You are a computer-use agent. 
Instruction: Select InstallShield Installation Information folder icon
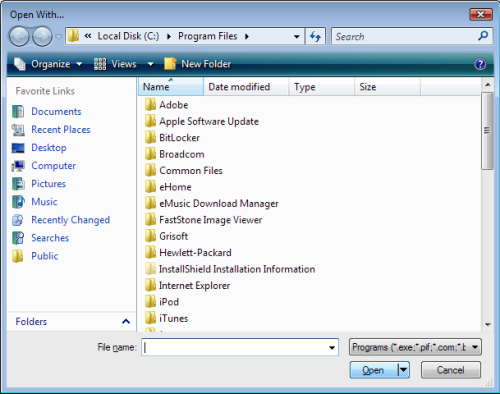(150, 268)
